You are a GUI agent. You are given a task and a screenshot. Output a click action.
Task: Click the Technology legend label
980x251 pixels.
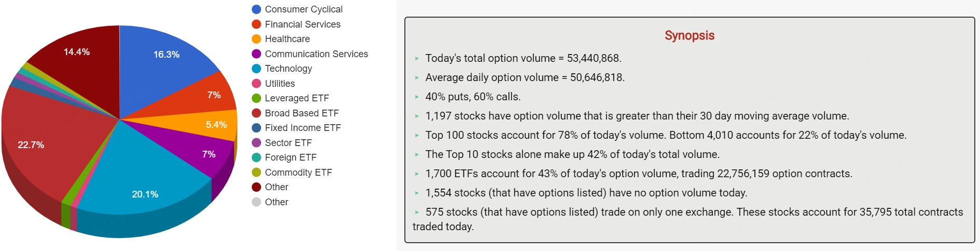(x=288, y=69)
